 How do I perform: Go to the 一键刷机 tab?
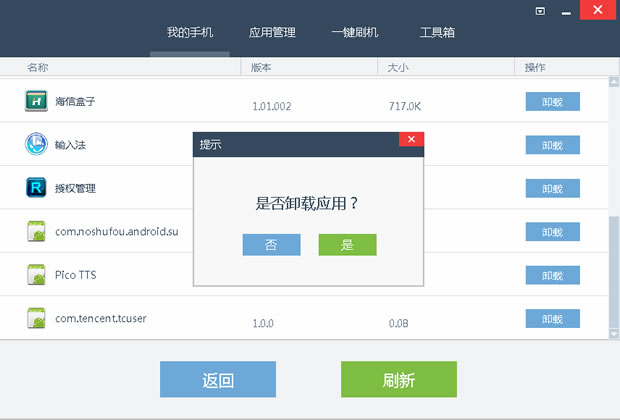(x=355, y=32)
